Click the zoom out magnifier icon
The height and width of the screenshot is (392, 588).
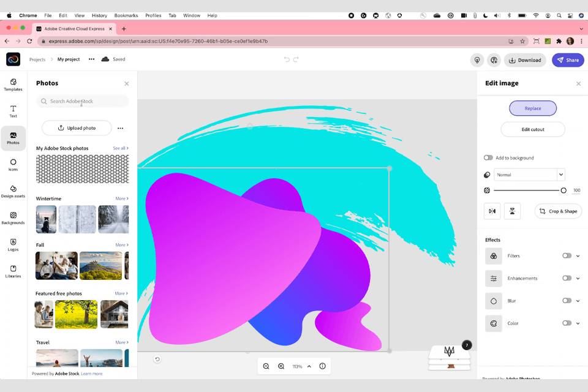(266, 366)
